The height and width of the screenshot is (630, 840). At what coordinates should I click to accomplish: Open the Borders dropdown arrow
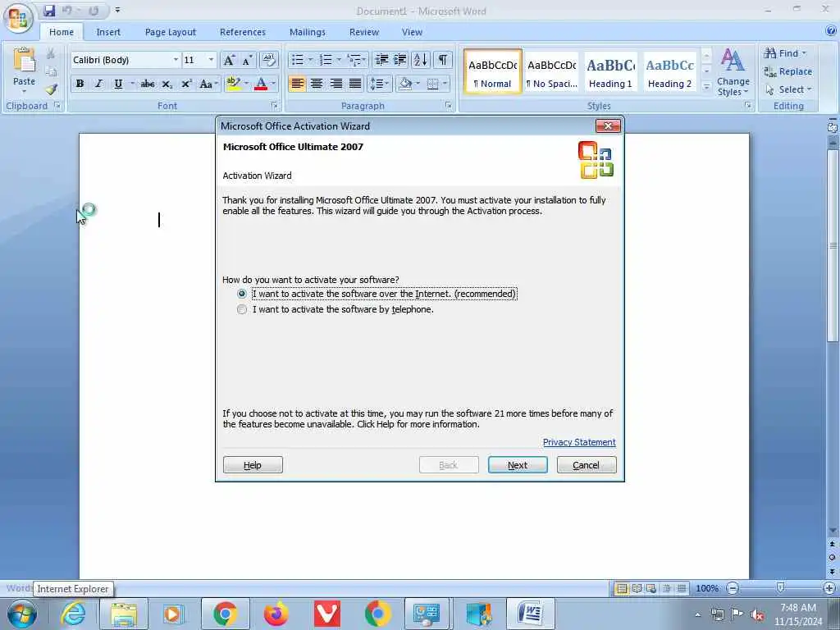tap(445, 84)
